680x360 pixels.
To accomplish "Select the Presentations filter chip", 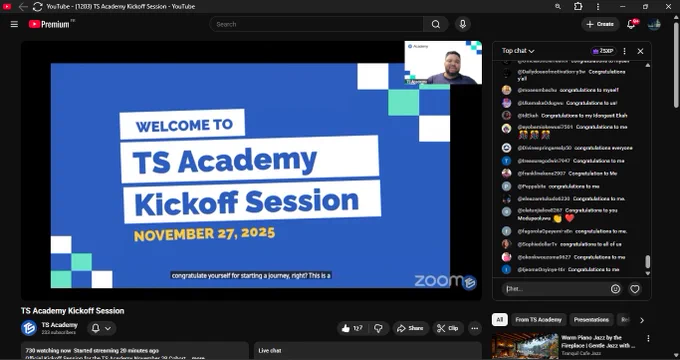I will tap(591, 320).
